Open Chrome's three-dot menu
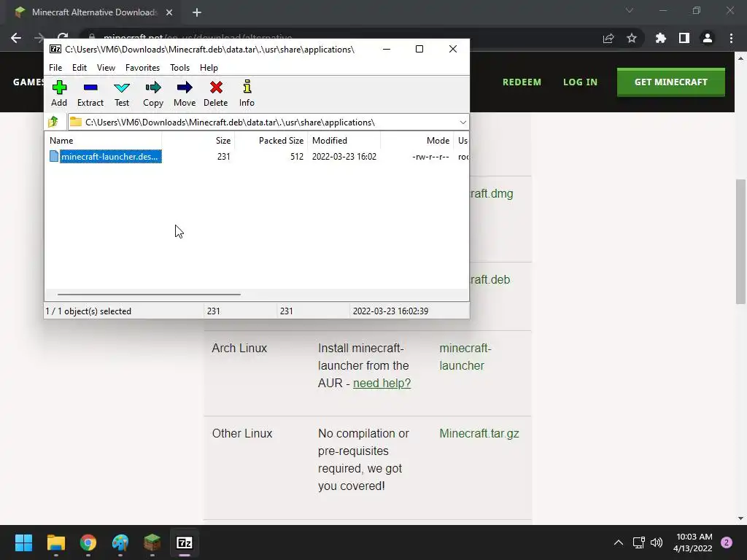This screenshot has width=747, height=560. [731, 38]
